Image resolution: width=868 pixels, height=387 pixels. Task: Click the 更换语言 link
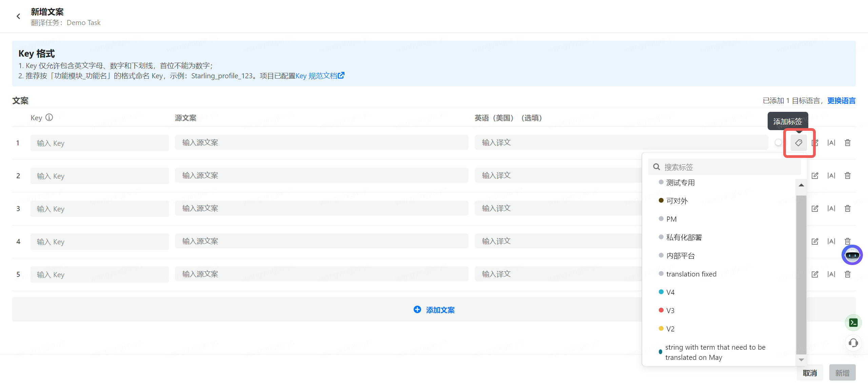coord(841,101)
